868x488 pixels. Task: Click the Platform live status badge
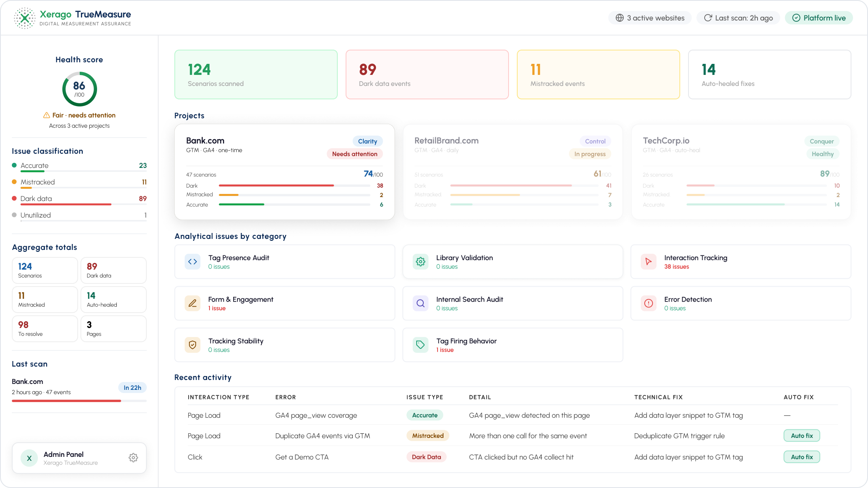819,18
